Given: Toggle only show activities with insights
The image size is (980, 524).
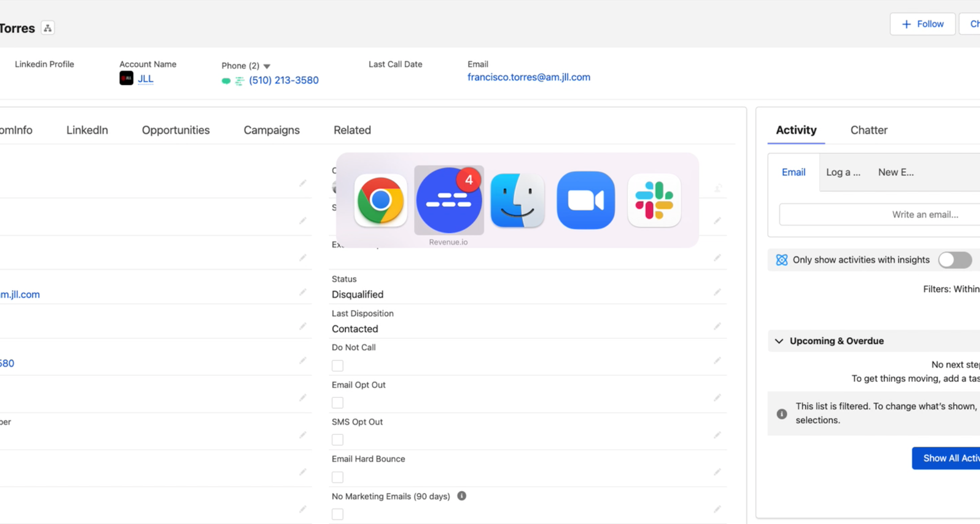Looking at the screenshot, I should pyautogui.click(x=955, y=260).
